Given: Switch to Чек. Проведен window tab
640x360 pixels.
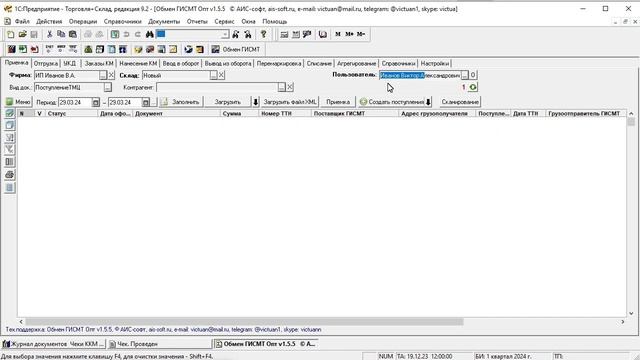Looking at the screenshot, I should pyautogui.click(x=159, y=344).
